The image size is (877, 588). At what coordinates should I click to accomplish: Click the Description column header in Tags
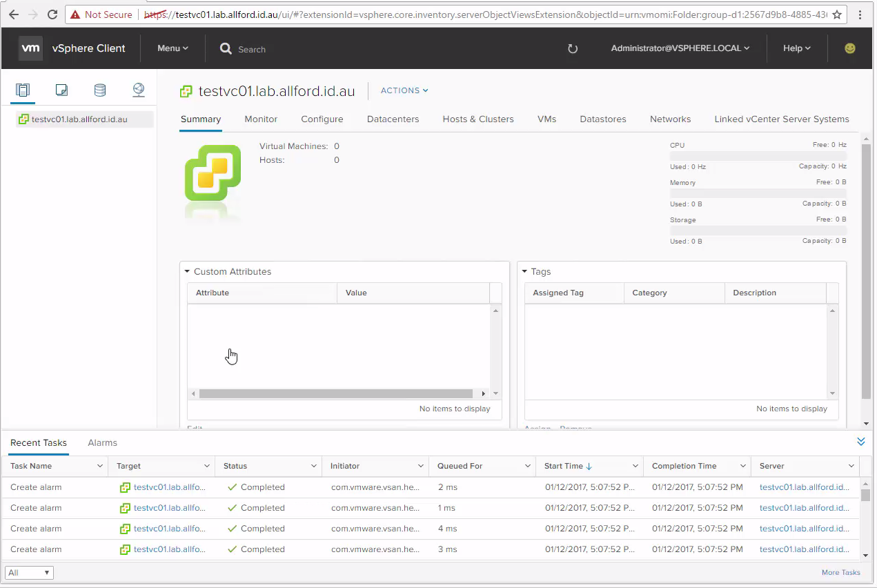(776, 293)
